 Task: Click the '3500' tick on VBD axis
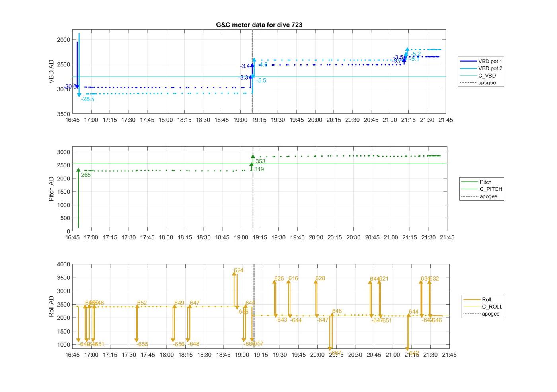pyautogui.click(x=64, y=114)
